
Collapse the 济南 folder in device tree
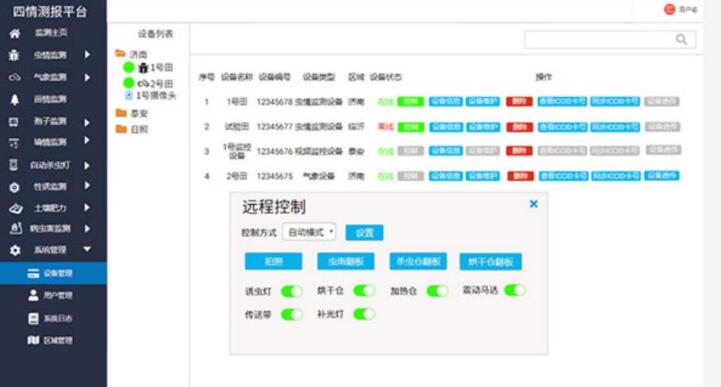[x=120, y=54]
